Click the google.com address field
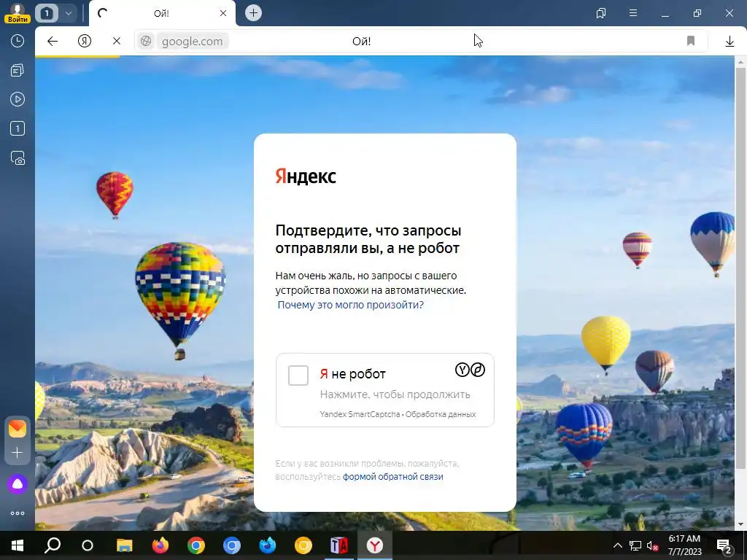This screenshot has width=747, height=560. tap(193, 42)
